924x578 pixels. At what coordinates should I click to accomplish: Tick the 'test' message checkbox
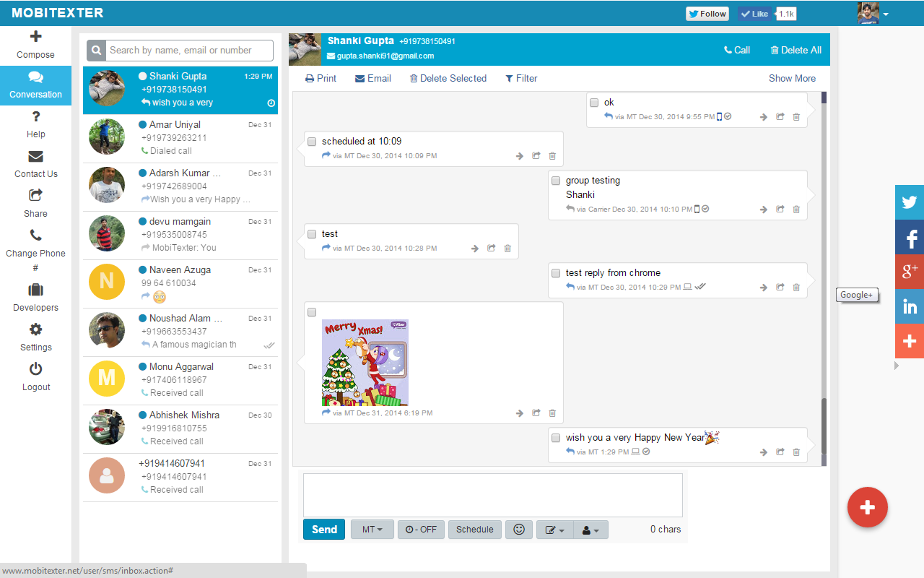tap(312, 234)
